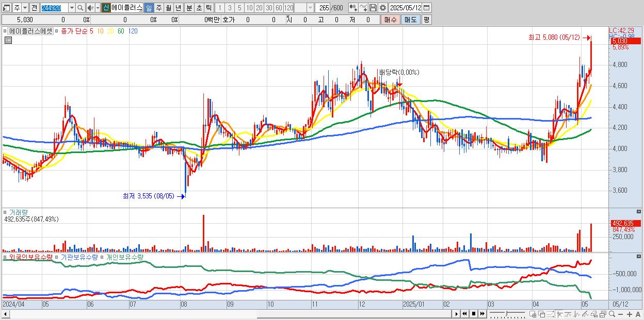Toggle the 틱 tick period button

[208, 8]
